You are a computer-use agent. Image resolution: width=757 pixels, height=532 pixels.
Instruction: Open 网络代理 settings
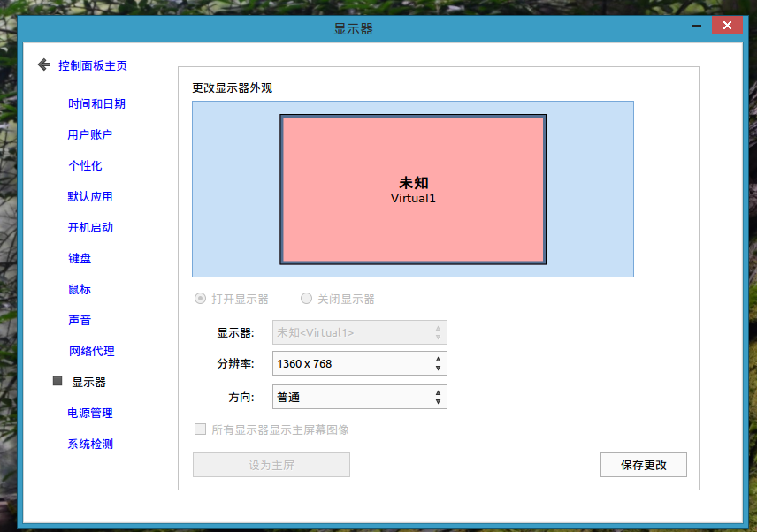click(91, 351)
